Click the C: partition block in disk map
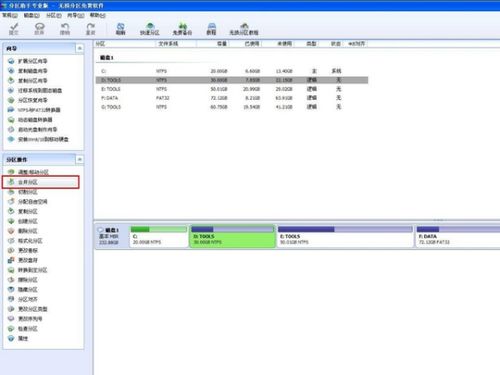The height and width of the screenshot is (375, 500). point(159,236)
